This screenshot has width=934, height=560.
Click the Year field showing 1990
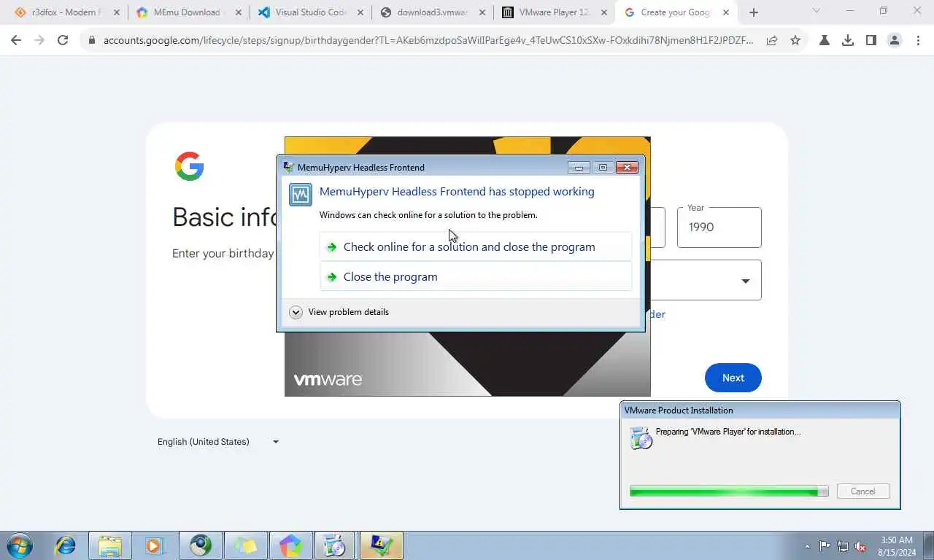click(719, 227)
